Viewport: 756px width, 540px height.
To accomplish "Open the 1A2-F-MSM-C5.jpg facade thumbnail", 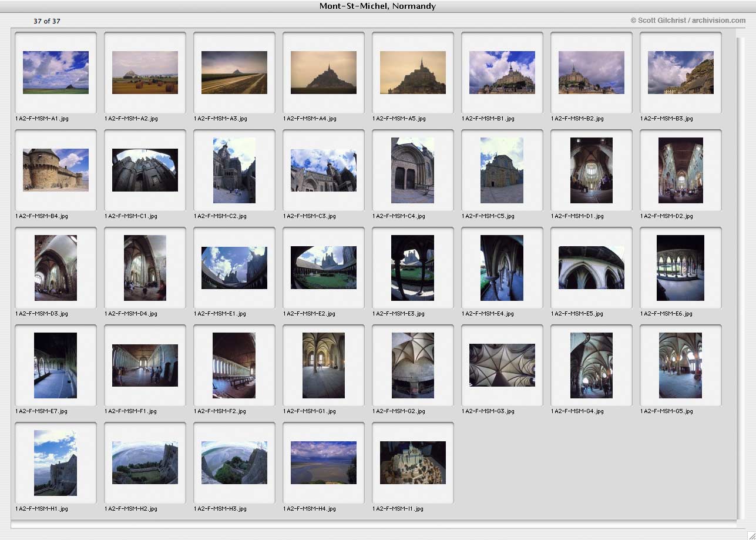I will pos(502,170).
